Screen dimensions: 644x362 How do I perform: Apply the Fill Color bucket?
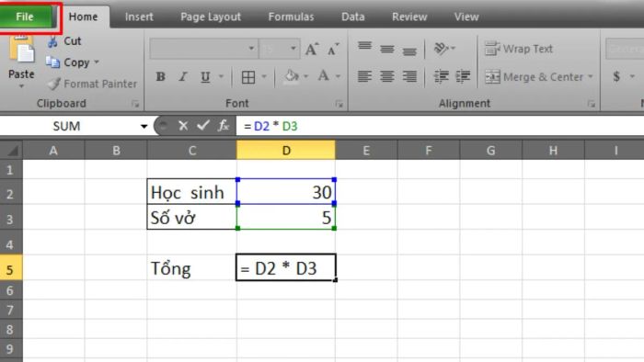tap(292, 76)
